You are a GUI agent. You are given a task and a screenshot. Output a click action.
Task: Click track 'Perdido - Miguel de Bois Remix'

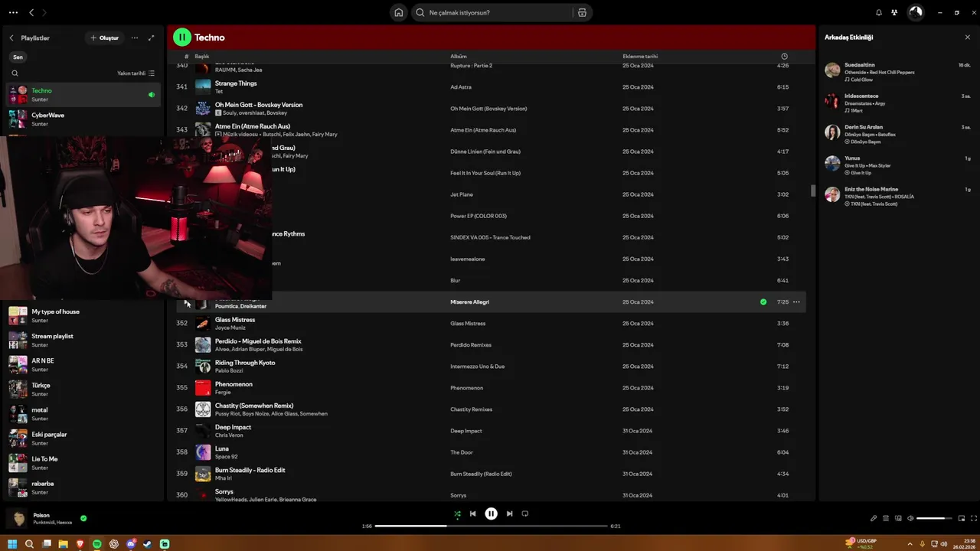258,341
